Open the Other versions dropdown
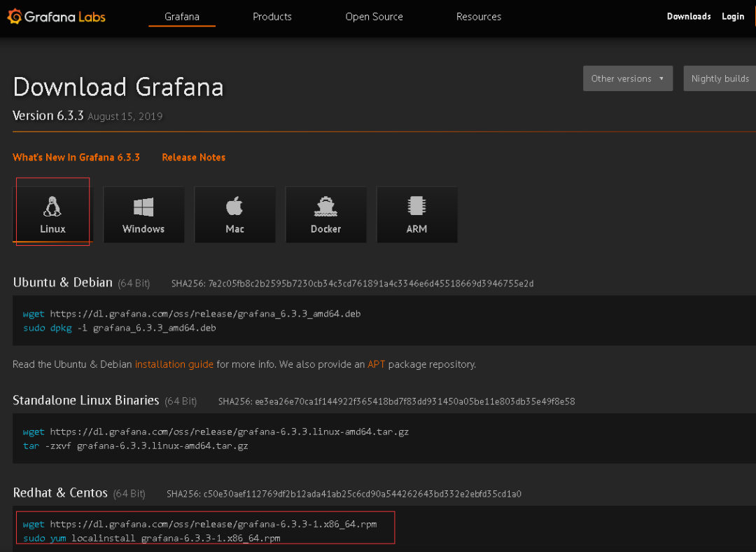 pyautogui.click(x=627, y=78)
